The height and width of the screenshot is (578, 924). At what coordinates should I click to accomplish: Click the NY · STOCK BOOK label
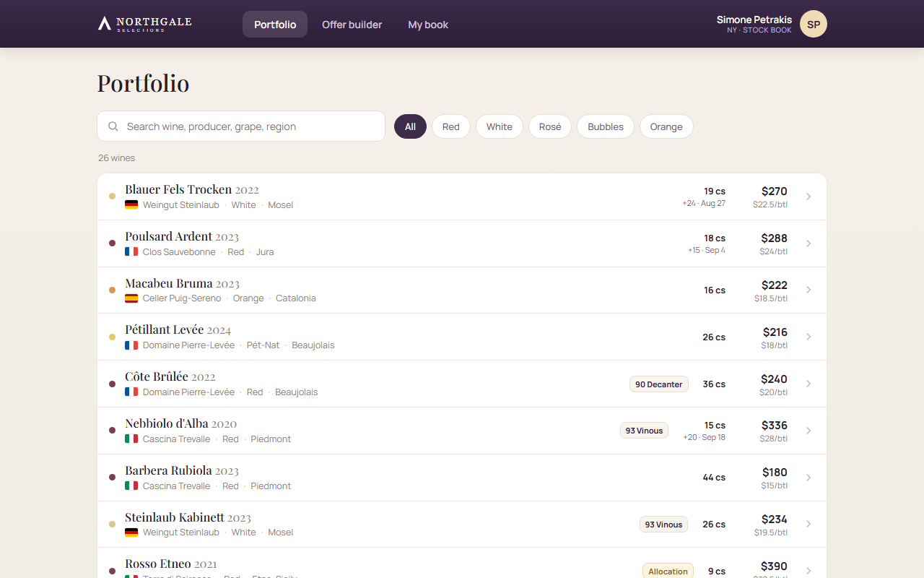click(x=759, y=30)
